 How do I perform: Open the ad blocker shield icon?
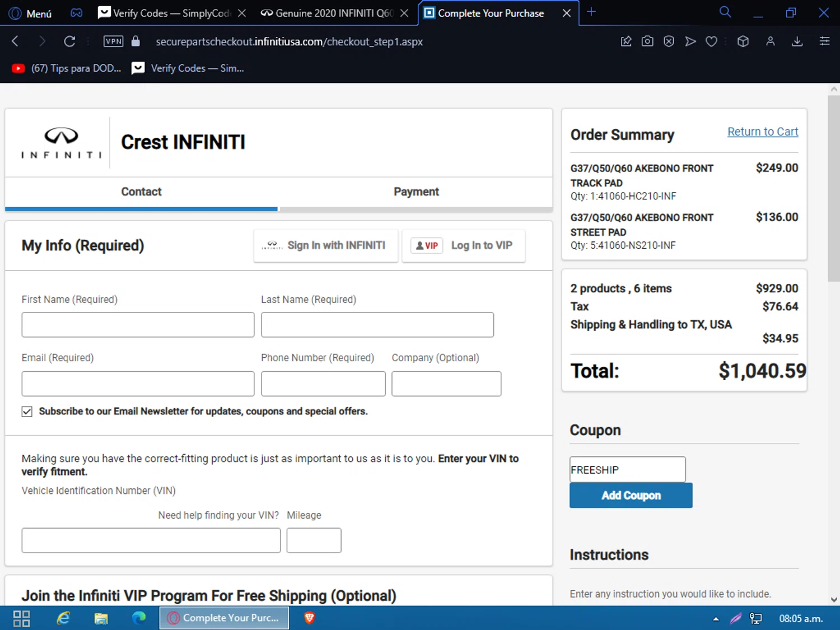[x=669, y=41]
